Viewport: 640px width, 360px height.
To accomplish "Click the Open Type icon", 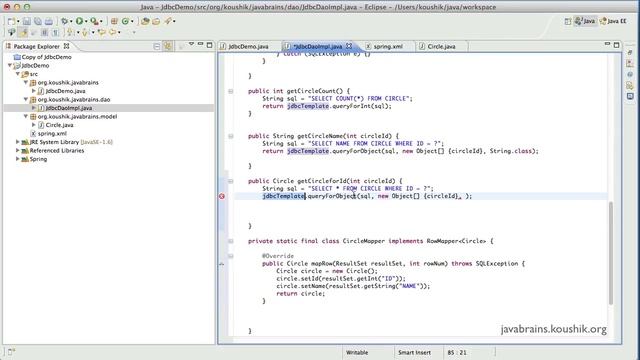I will click(145, 21).
